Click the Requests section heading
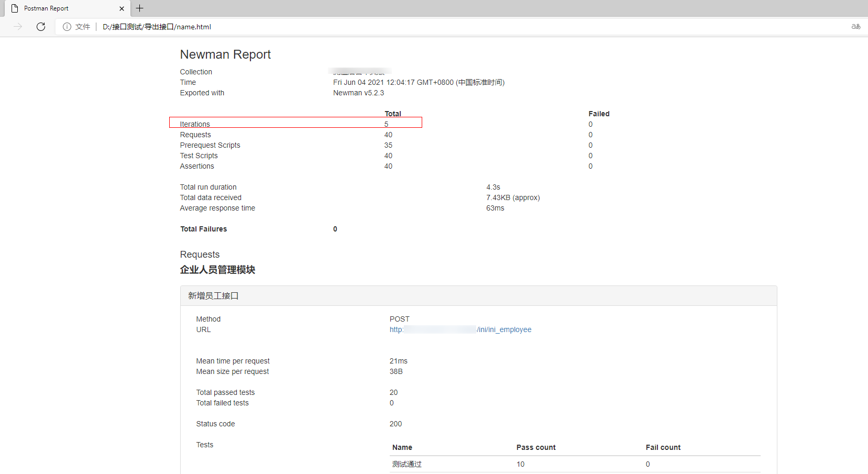This screenshot has height=474, width=868. pyautogui.click(x=200, y=255)
